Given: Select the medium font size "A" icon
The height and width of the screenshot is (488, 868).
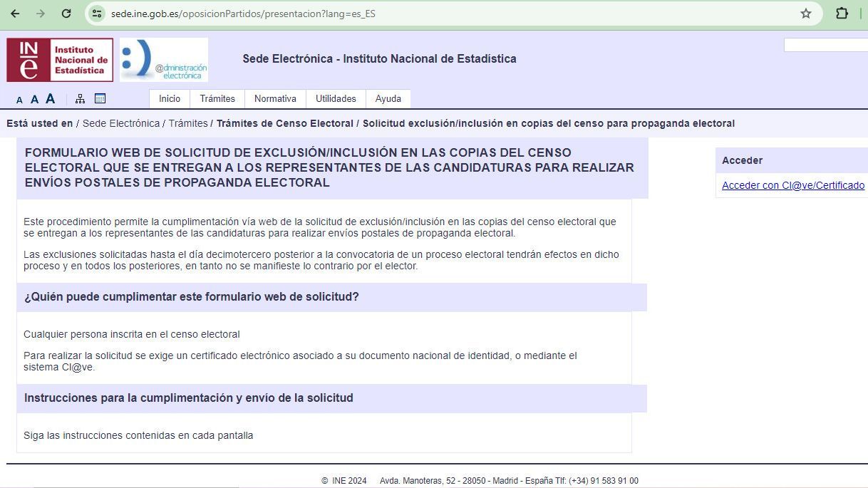Looking at the screenshot, I should (x=34, y=99).
